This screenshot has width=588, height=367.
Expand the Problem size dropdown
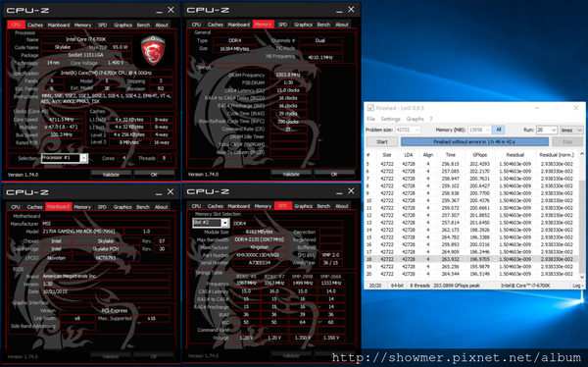(416, 130)
